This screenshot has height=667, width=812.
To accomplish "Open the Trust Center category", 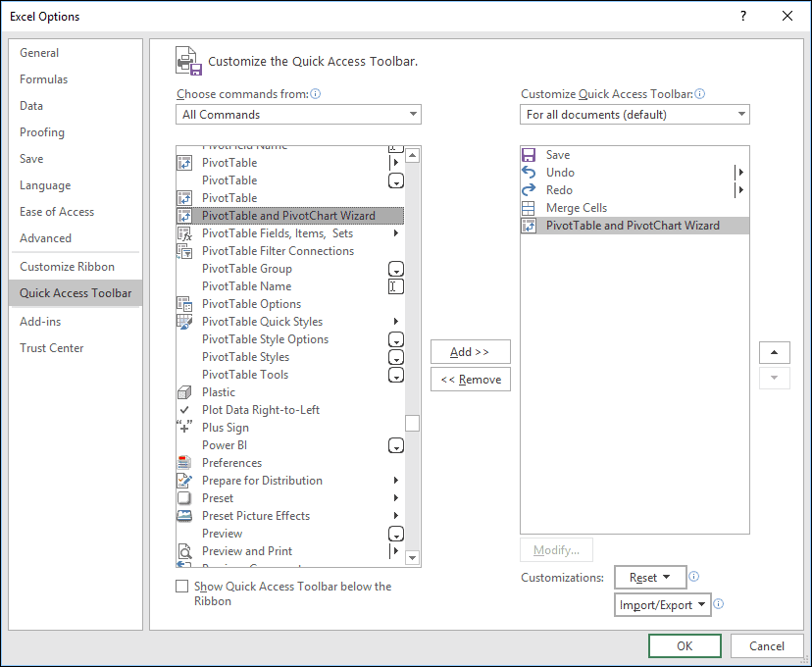I will pos(76,348).
